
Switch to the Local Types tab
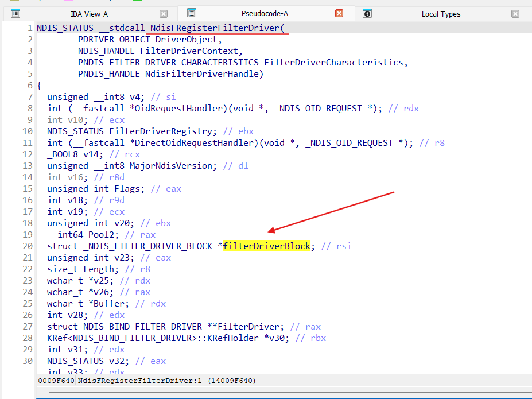pos(441,14)
